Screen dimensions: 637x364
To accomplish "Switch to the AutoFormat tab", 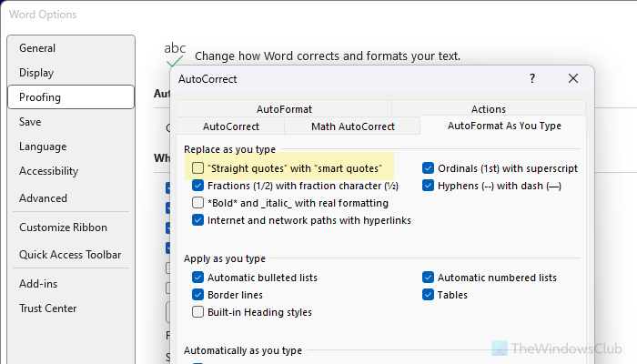I will (x=283, y=109).
